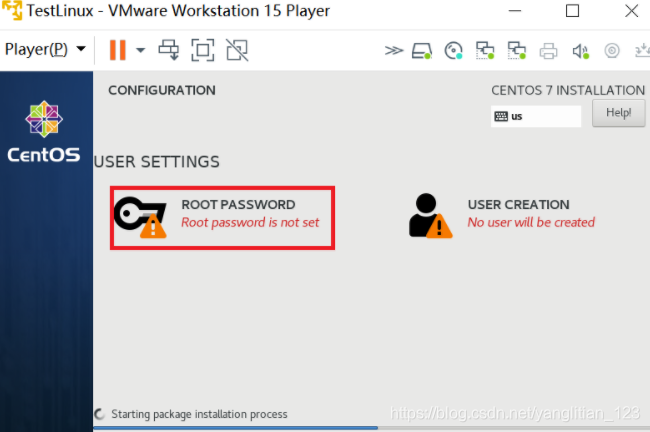Click the 'No user will be created' warning
This screenshot has height=432, width=650.
click(x=531, y=223)
